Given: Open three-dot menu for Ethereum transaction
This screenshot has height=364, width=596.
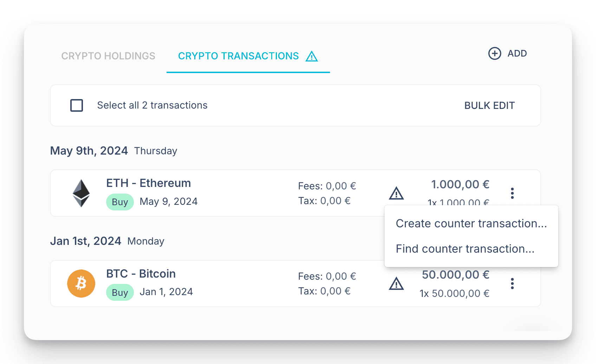Looking at the screenshot, I should click(512, 193).
